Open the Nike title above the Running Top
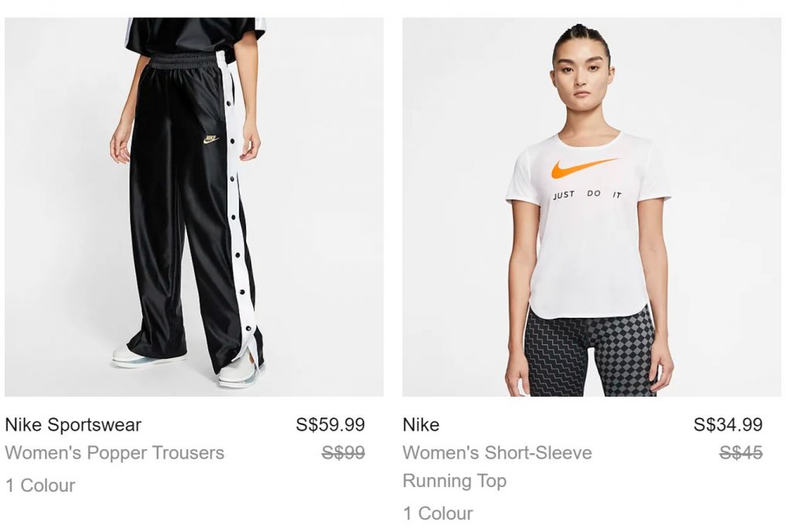Viewport: 792px width, 532px height. click(x=421, y=425)
